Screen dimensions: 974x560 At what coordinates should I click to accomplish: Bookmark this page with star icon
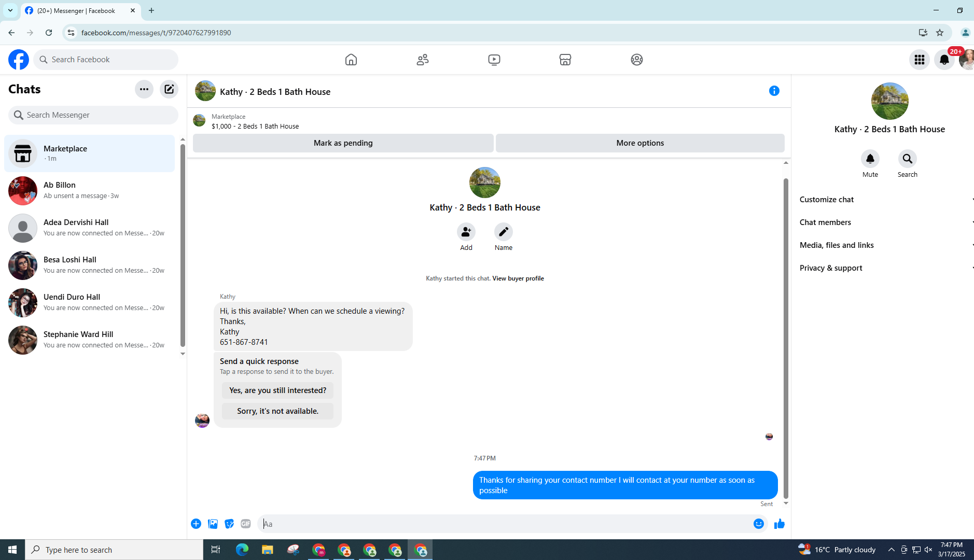coord(940,33)
